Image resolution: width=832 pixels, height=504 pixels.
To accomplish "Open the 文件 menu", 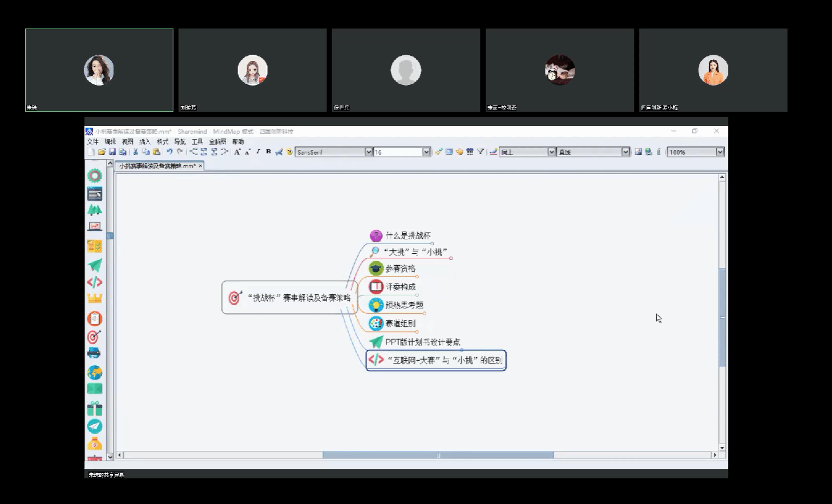I will tap(92, 141).
